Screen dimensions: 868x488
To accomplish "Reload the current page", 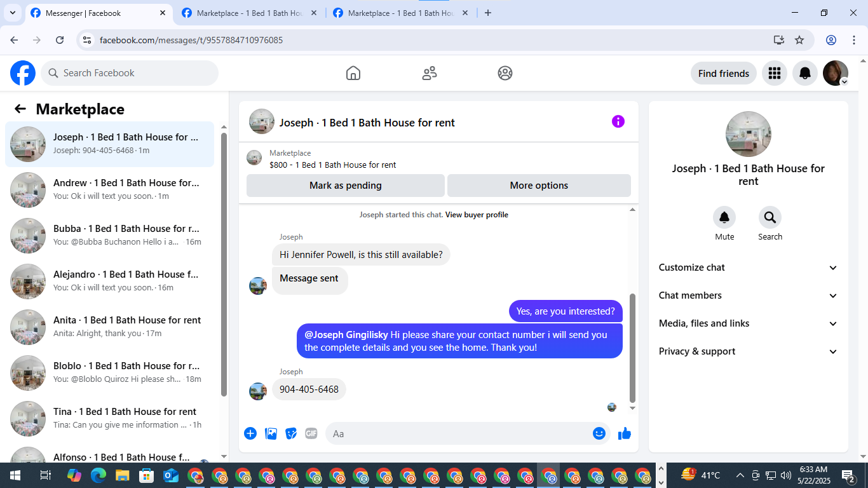I will point(60,40).
